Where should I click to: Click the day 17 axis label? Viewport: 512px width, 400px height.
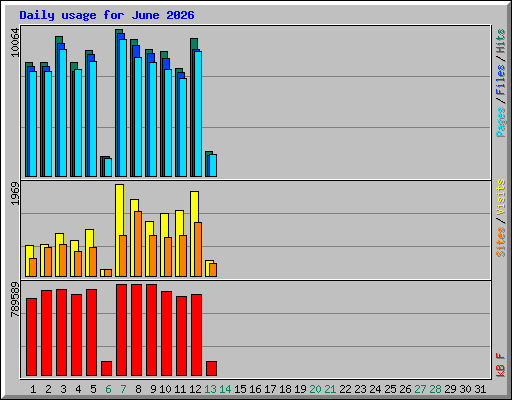click(x=270, y=389)
